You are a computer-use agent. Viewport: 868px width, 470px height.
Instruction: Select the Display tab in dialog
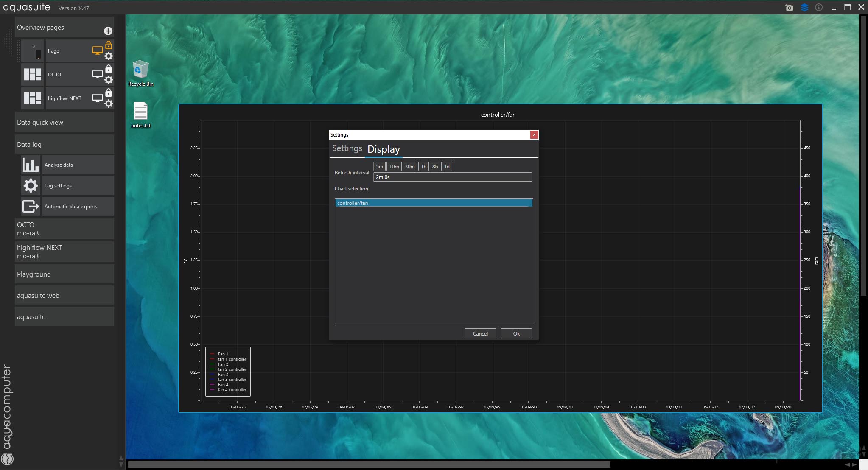[384, 149]
